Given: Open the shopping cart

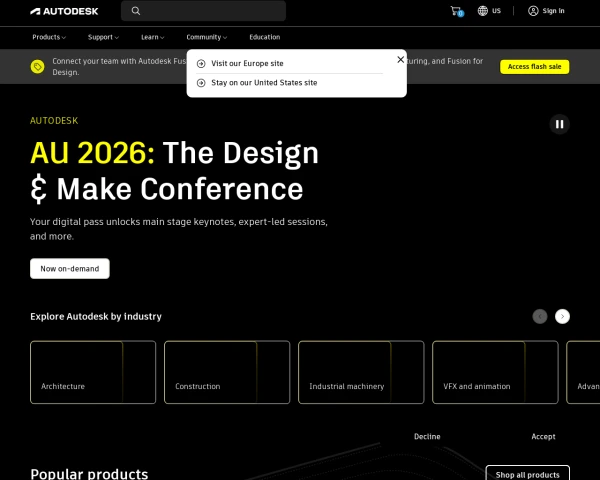Looking at the screenshot, I should (457, 11).
